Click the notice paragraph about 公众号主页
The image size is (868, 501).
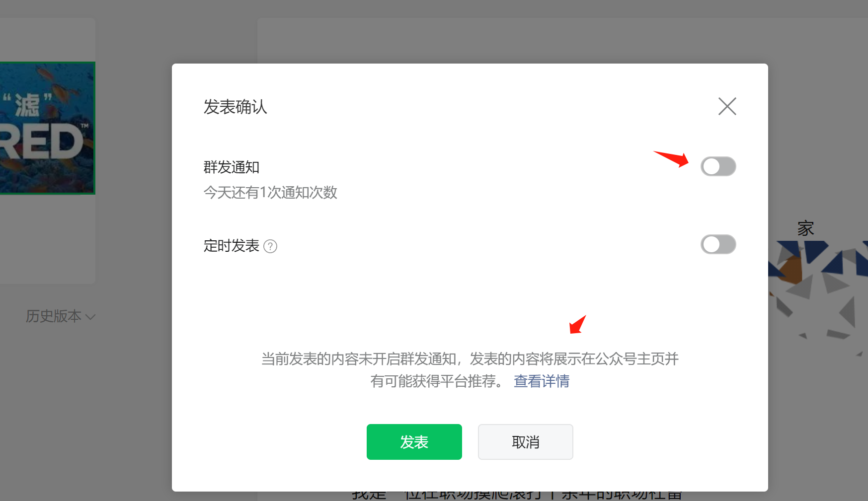[470, 370]
